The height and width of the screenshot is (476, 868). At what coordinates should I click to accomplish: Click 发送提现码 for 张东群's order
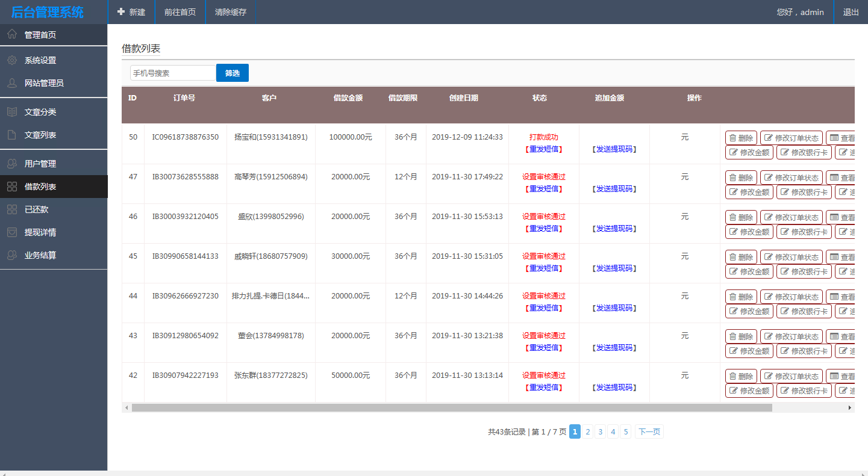(614, 388)
